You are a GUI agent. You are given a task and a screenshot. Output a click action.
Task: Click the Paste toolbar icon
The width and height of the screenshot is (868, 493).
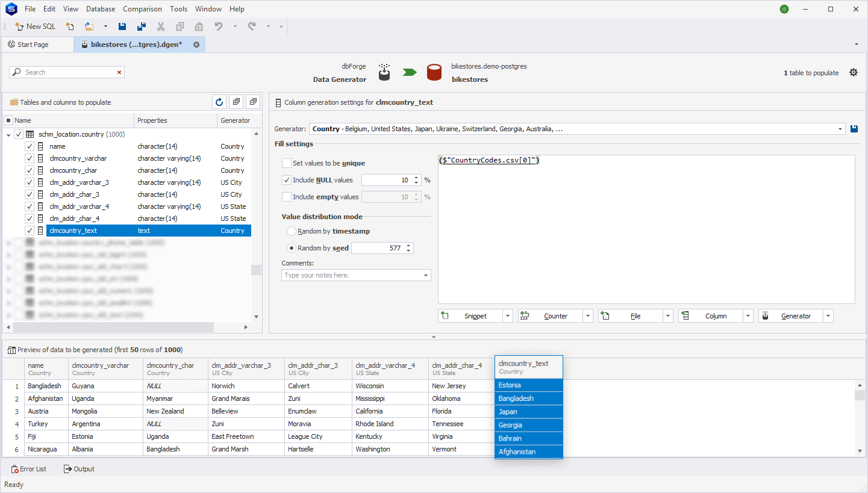pos(199,26)
